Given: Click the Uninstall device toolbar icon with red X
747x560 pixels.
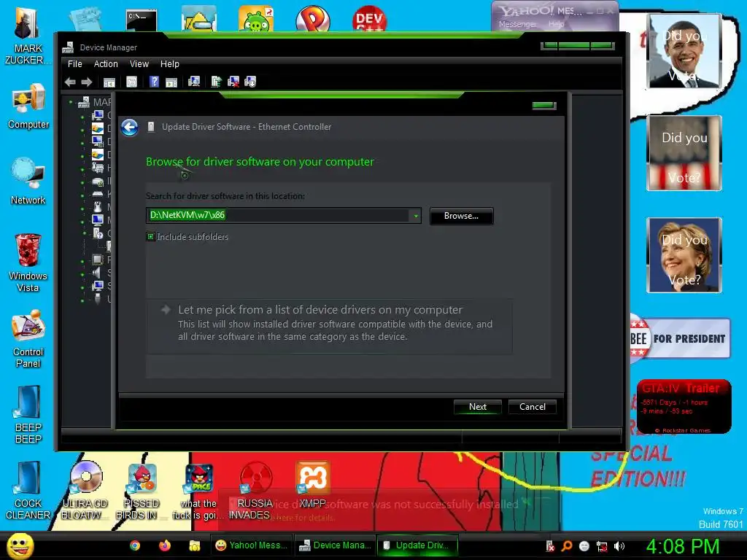Looking at the screenshot, I should pyautogui.click(x=233, y=82).
